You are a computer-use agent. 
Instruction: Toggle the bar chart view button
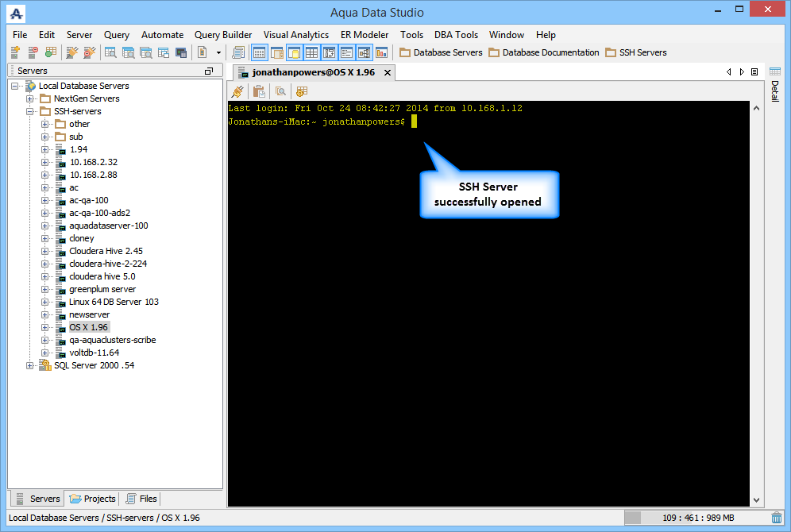point(382,52)
